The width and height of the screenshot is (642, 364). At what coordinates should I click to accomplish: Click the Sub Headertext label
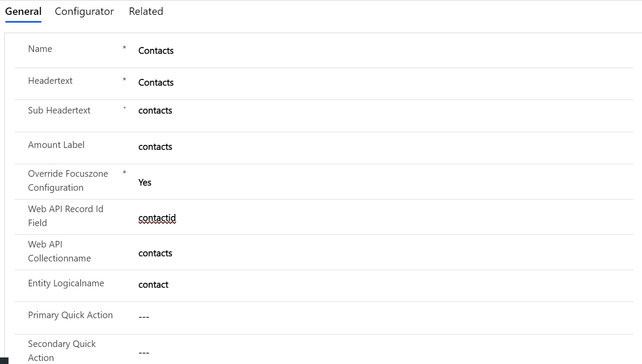click(x=59, y=110)
